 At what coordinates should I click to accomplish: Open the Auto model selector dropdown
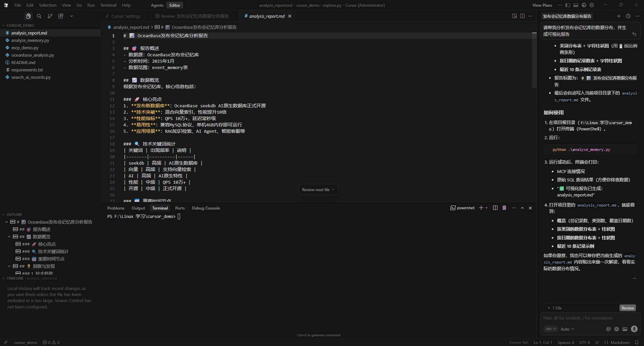[567, 329]
